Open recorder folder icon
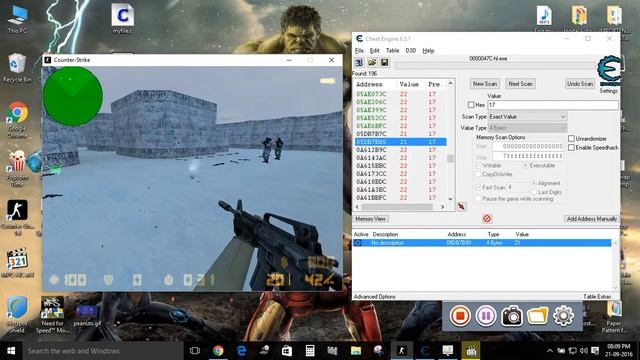The image size is (640, 360). coord(537,316)
